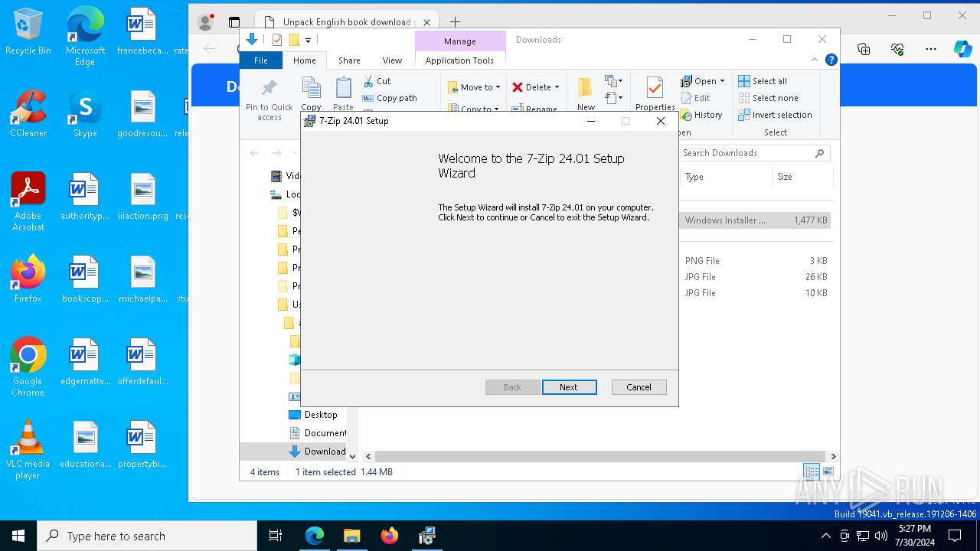
Task: Select the authorityp Word document icon
Action: pyautogui.click(x=85, y=197)
